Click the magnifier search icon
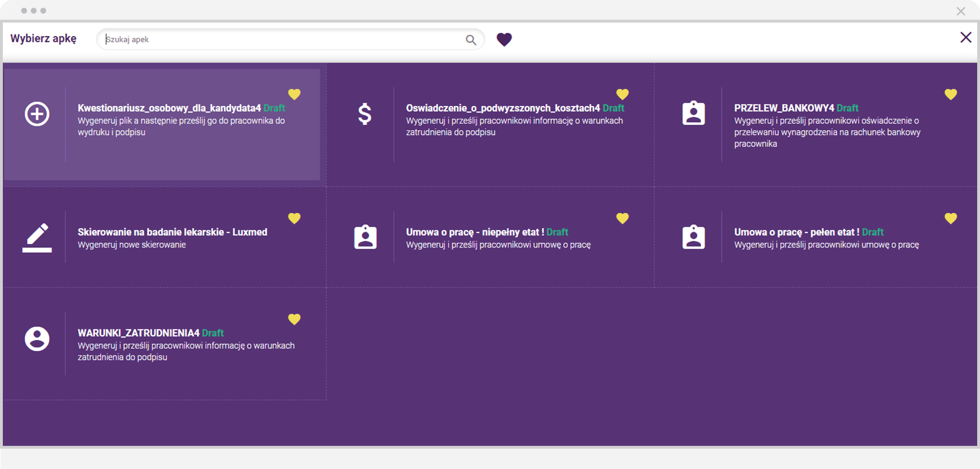 pyautogui.click(x=471, y=40)
